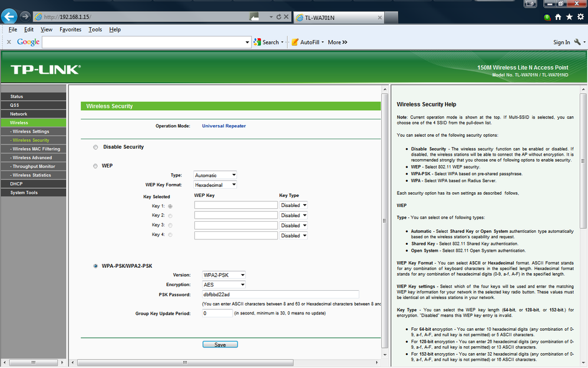The height and width of the screenshot is (368, 588).
Task: Click the Save button
Action: pyautogui.click(x=220, y=345)
